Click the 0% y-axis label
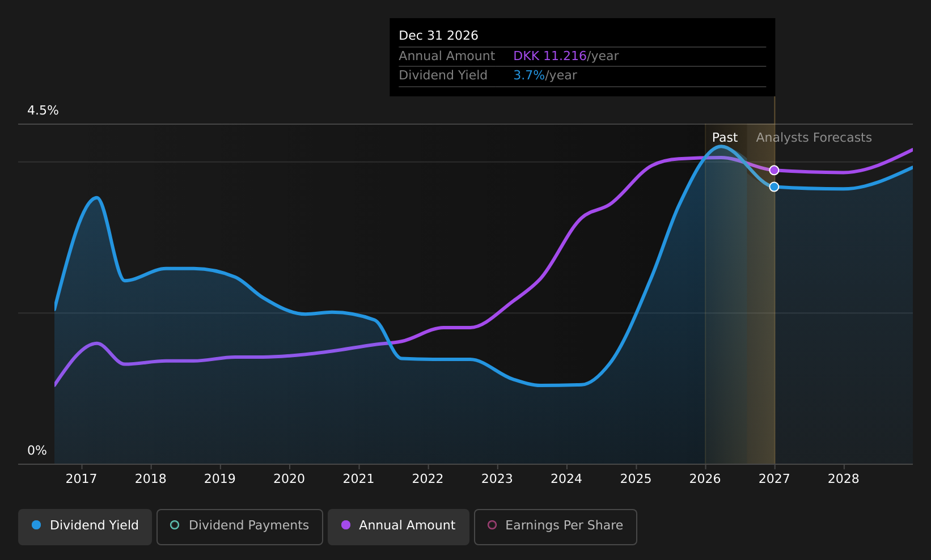931x560 pixels. [37, 451]
